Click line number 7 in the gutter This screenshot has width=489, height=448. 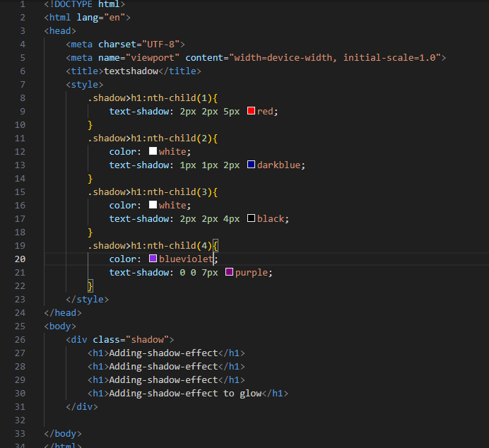23,85
